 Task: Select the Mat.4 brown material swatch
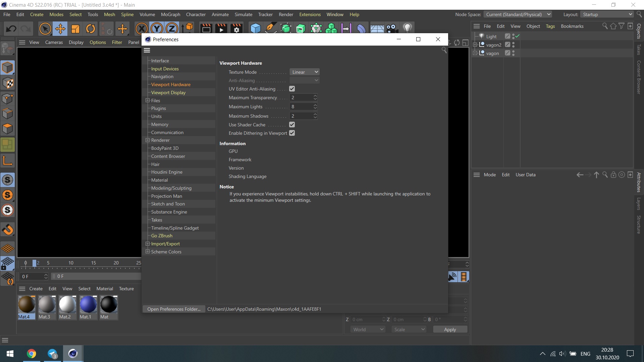click(26, 307)
